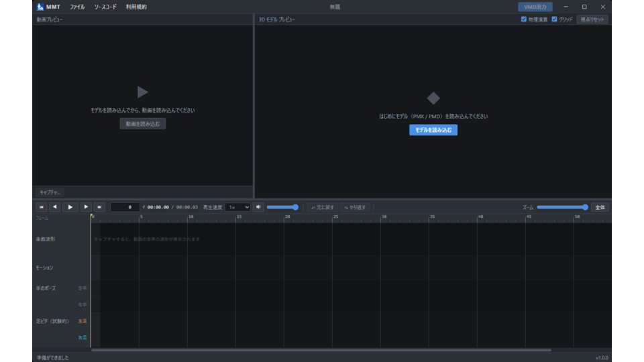The height and width of the screenshot is (362, 644).
Task: Close the MMT window
Action: 602,7
